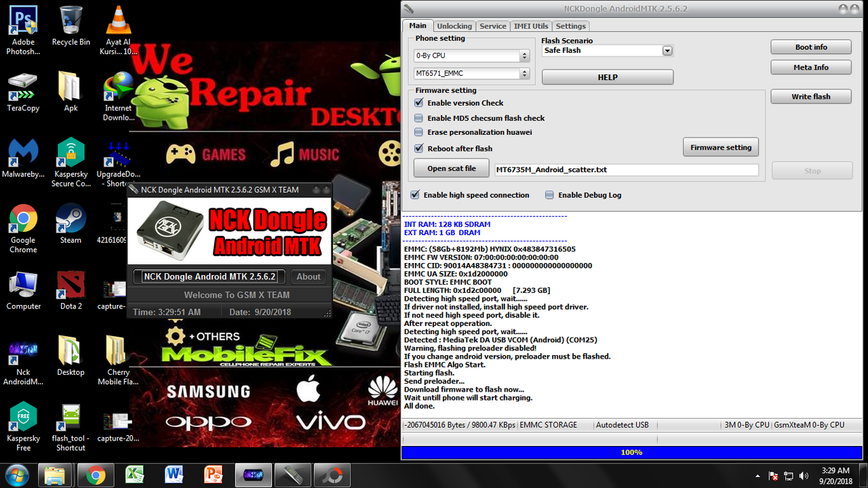Open the Nck AndroidMTK desktop shortcut
The height and width of the screenshot is (488, 868).
pyautogui.click(x=23, y=361)
